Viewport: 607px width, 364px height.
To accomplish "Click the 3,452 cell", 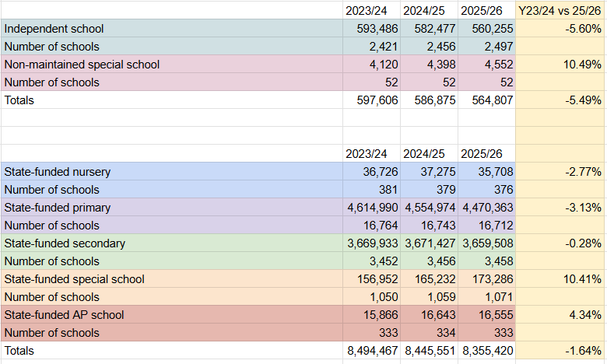I will (372, 261).
